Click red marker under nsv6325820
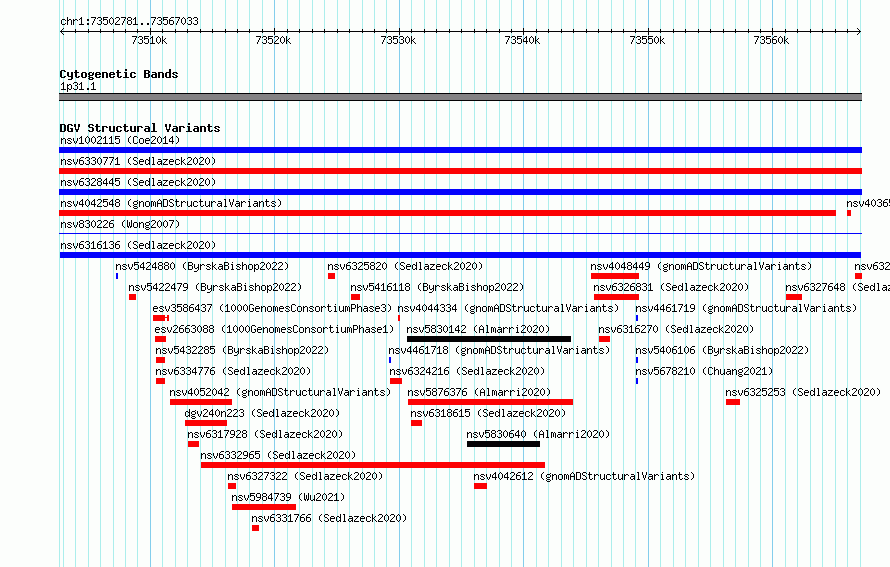Image resolution: width=890 pixels, height=567 pixels. pyautogui.click(x=331, y=276)
